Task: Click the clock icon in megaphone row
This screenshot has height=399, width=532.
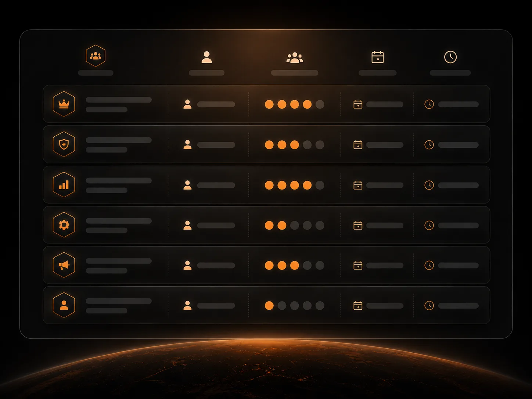Action: point(429,265)
